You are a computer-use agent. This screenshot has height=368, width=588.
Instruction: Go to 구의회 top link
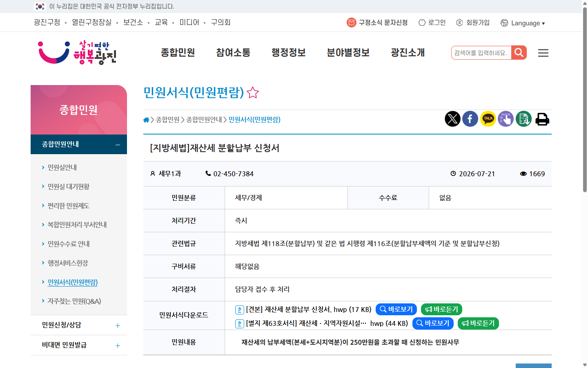[220, 22]
